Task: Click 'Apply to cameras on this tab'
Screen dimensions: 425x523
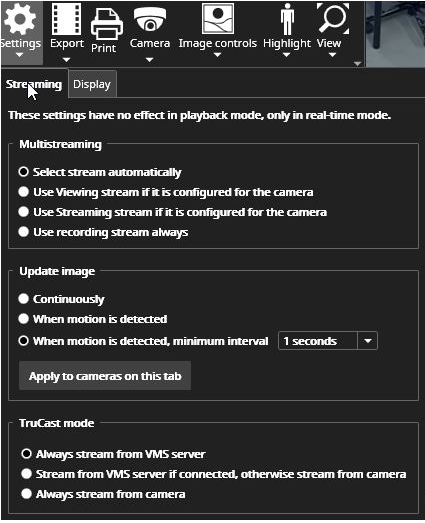Action: click(x=105, y=376)
